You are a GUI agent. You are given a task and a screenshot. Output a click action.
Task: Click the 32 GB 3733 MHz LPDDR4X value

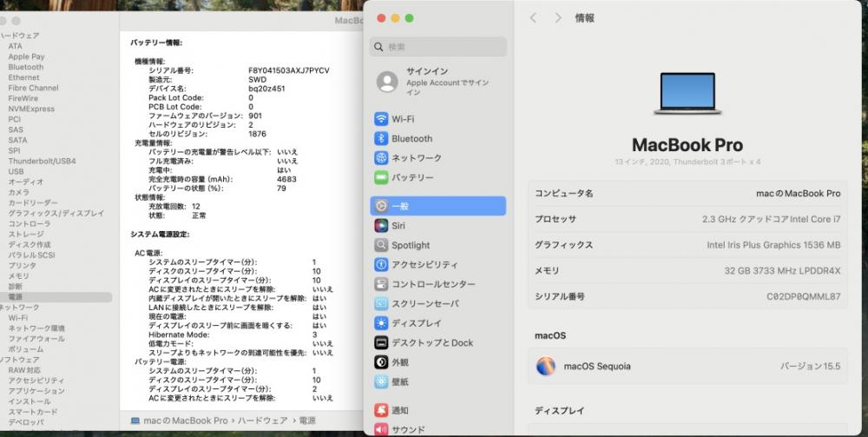(782, 271)
